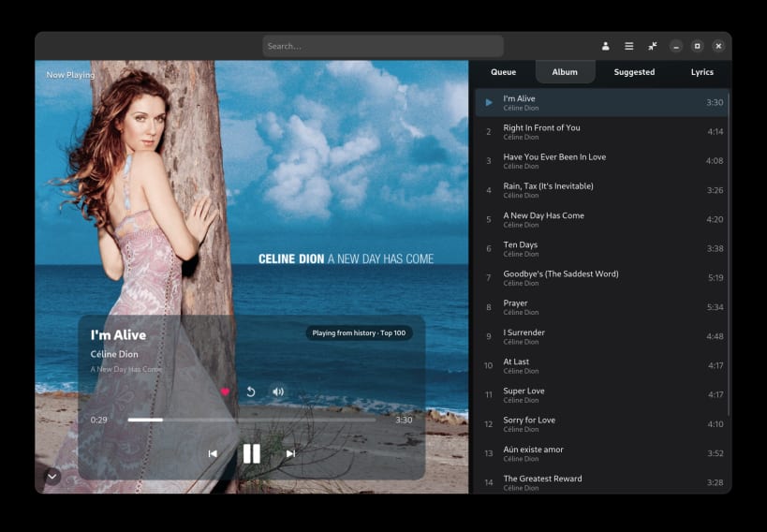
Task: Open artist Céline Dion in player card
Action: coord(114,354)
